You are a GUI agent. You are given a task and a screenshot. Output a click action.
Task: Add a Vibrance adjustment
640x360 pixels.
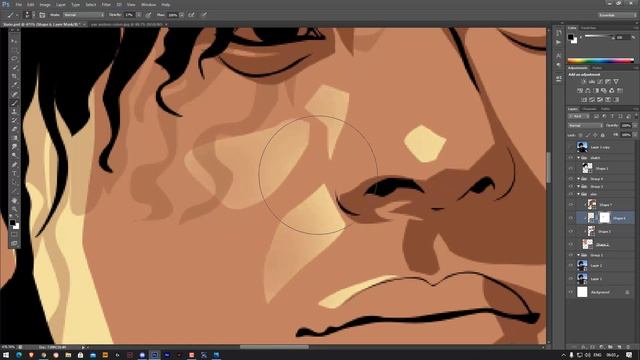(616, 82)
